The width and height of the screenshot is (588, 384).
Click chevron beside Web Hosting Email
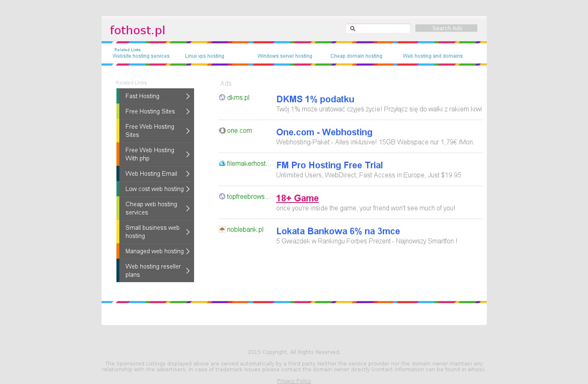coord(187,174)
